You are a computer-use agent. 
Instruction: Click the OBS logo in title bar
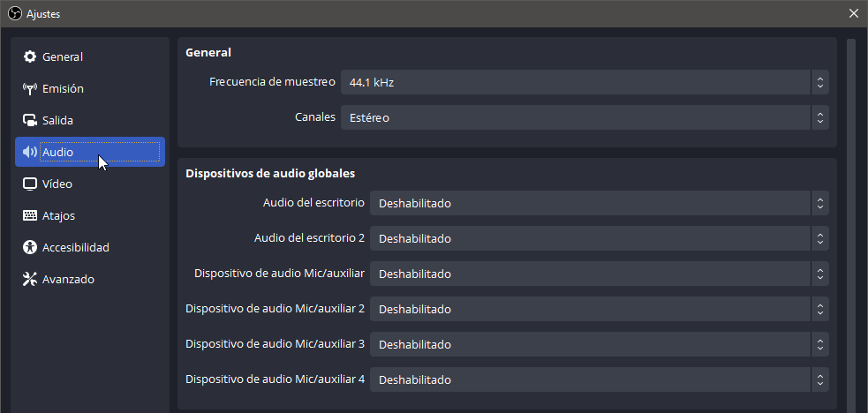tap(15, 14)
